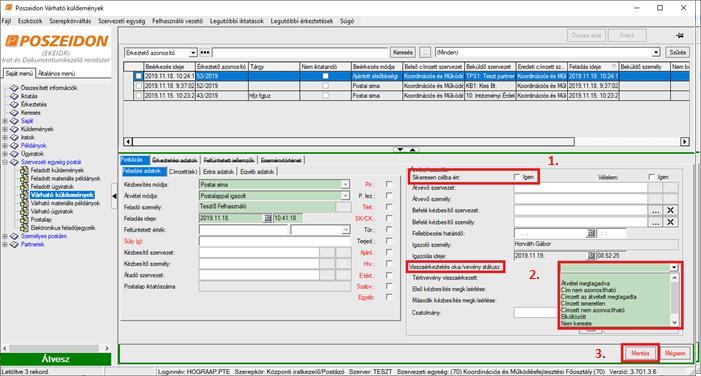Tick the Vélelem Igen checkbox

(651, 177)
